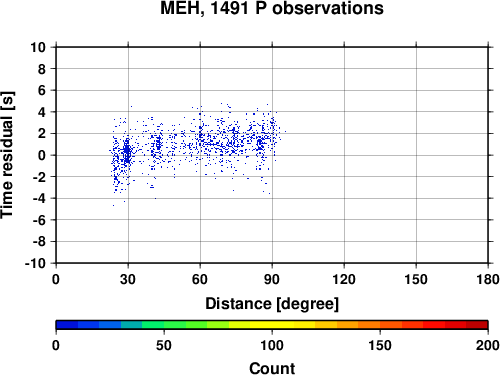Click the x-axis tick label '90'
Viewport: 500px width, 375px height.
[x=272, y=279]
